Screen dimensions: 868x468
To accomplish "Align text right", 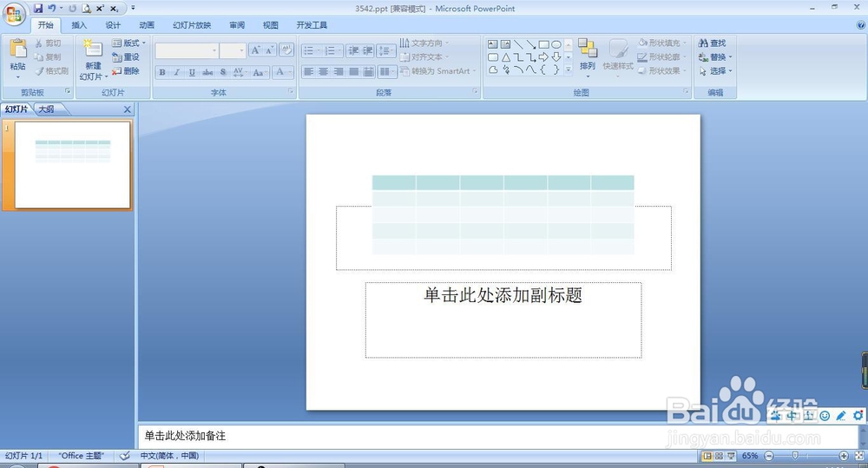I will pos(339,71).
